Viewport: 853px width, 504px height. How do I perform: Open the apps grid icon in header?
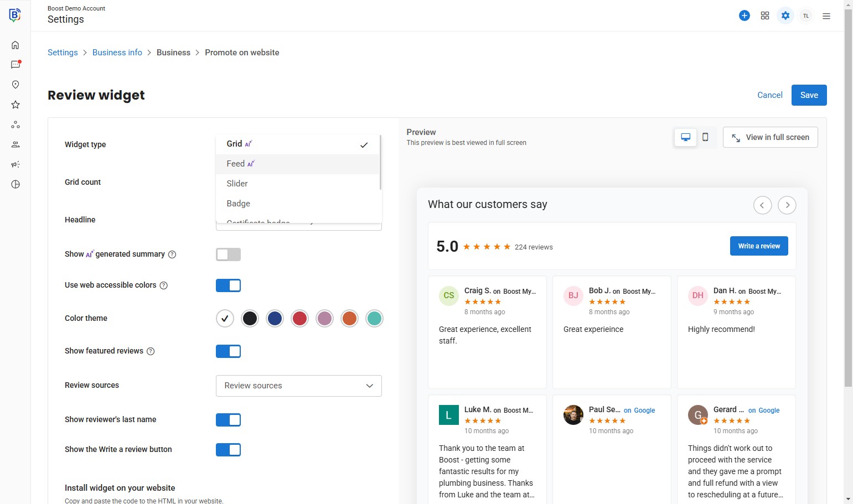(765, 15)
